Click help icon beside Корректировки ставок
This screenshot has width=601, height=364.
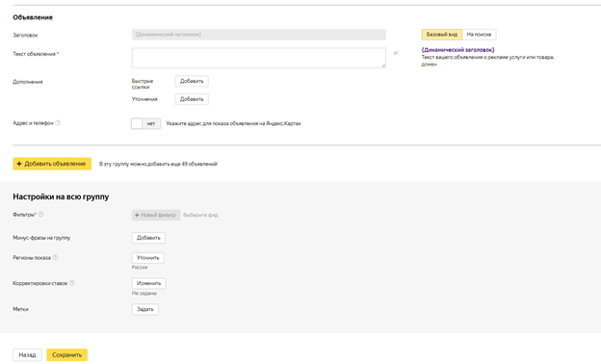click(x=72, y=283)
